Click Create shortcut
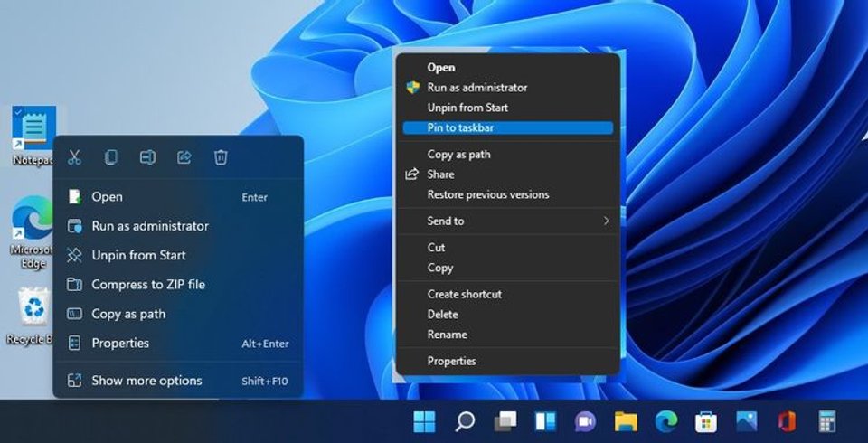The height and width of the screenshot is (443, 868). click(x=508, y=294)
